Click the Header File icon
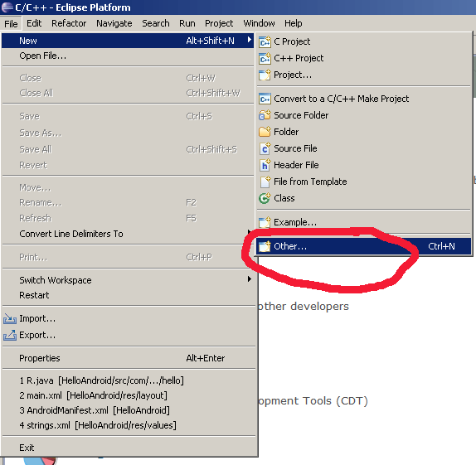 [265, 165]
